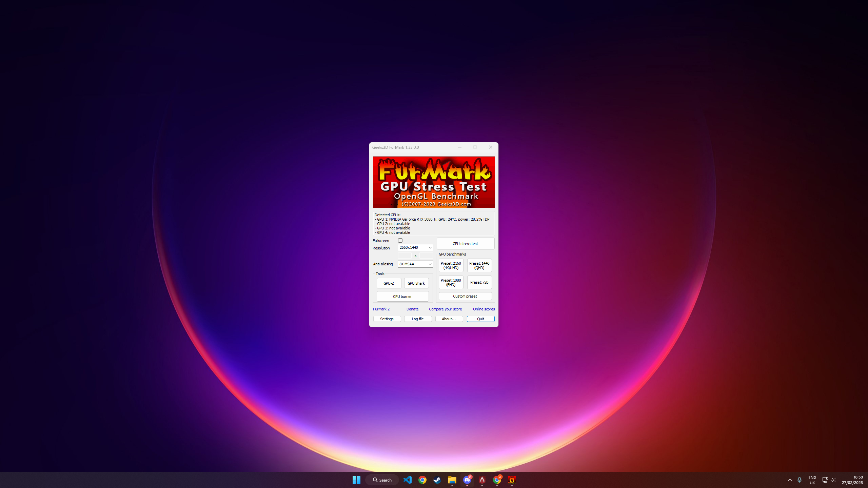Open GPU-Z tool
This screenshot has width=868, height=488.
[x=388, y=283]
